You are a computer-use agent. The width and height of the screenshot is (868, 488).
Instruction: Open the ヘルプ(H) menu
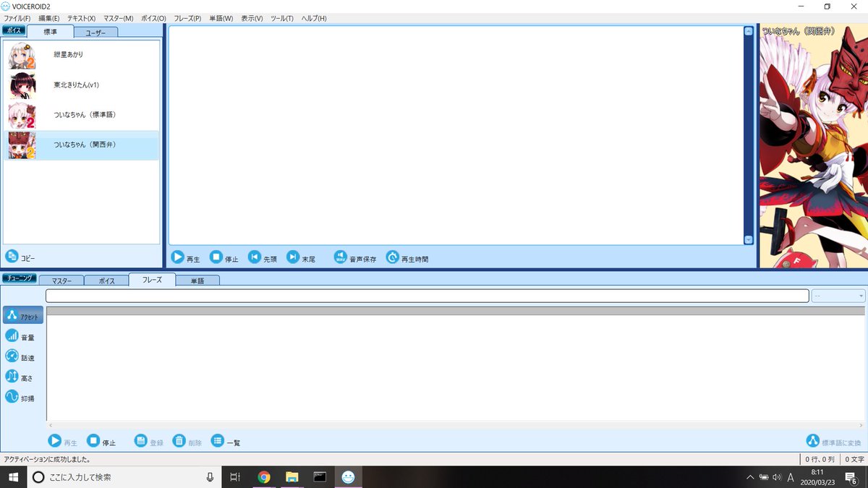click(x=314, y=18)
